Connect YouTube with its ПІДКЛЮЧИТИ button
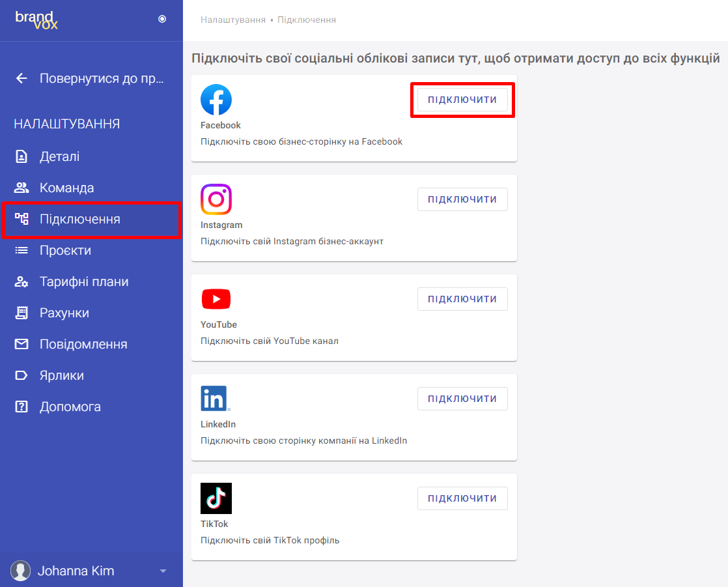Image resolution: width=728 pixels, height=587 pixels. click(x=462, y=299)
